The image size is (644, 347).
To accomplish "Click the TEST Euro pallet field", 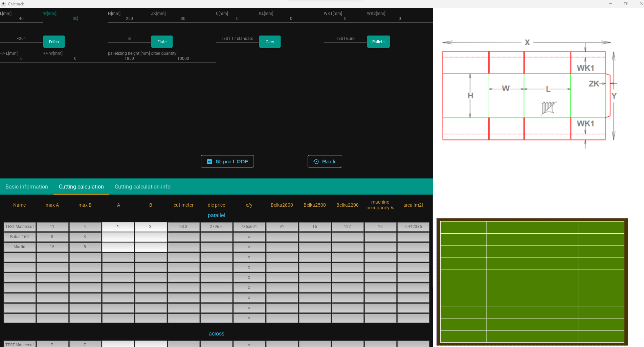I will [345, 39].
